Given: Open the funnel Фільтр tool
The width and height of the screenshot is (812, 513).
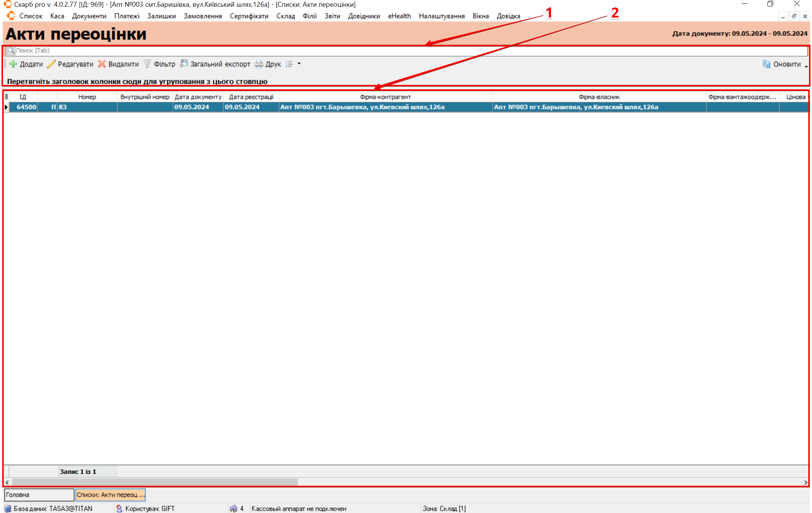Looking at the screenshot, I should tap(147, 64).
